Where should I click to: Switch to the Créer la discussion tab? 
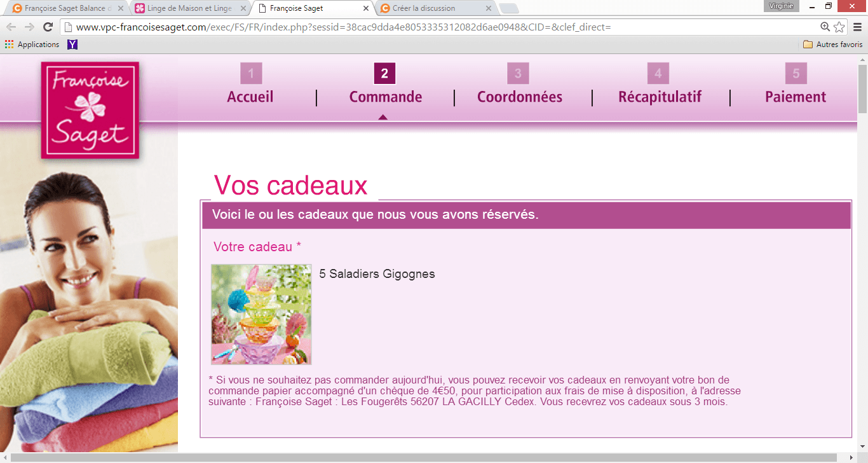(432, 8)
